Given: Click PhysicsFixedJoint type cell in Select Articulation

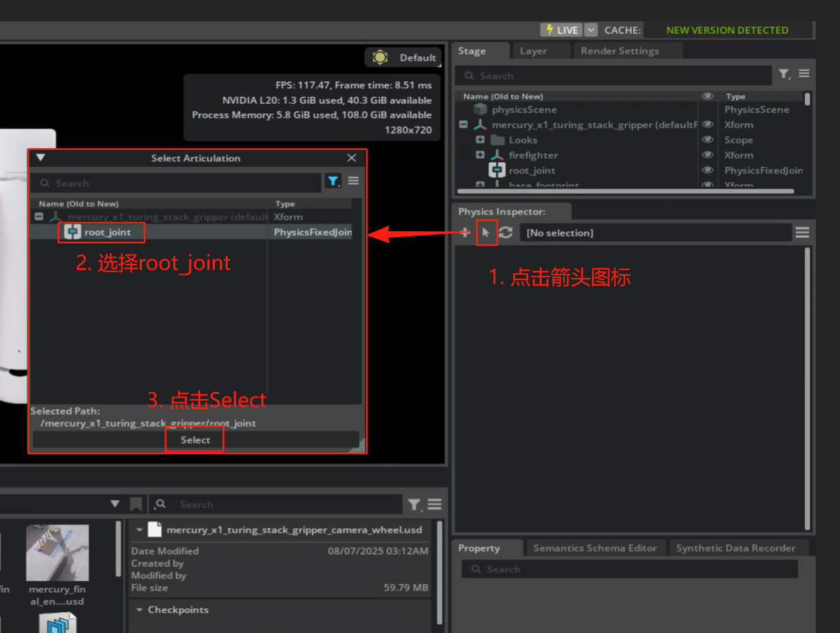Looking at the screenshot, I should coord(313,232).
